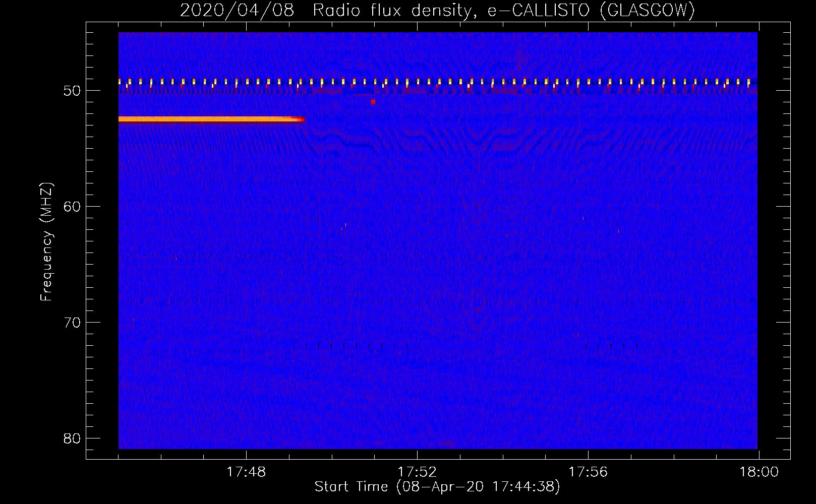Click the 17:56 time axis label
This screenshot has width=816, height=504.
tap(588, 472)
